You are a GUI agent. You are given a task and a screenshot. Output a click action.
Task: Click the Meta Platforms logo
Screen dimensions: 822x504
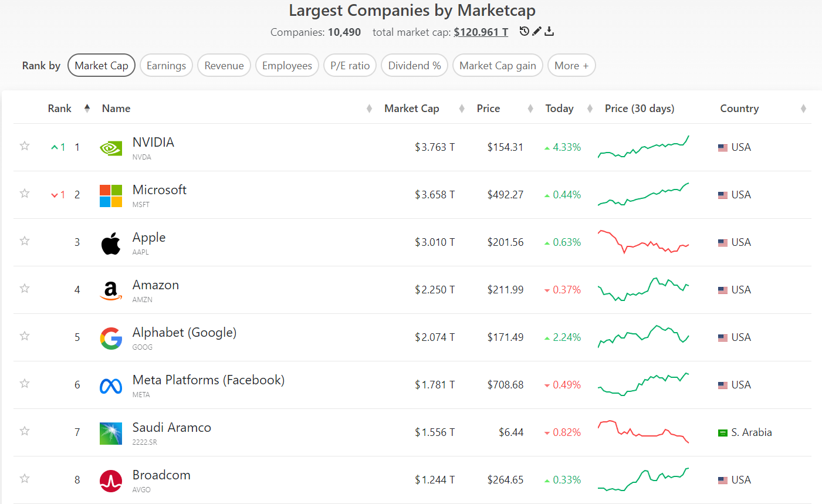(x=111, y=385)
